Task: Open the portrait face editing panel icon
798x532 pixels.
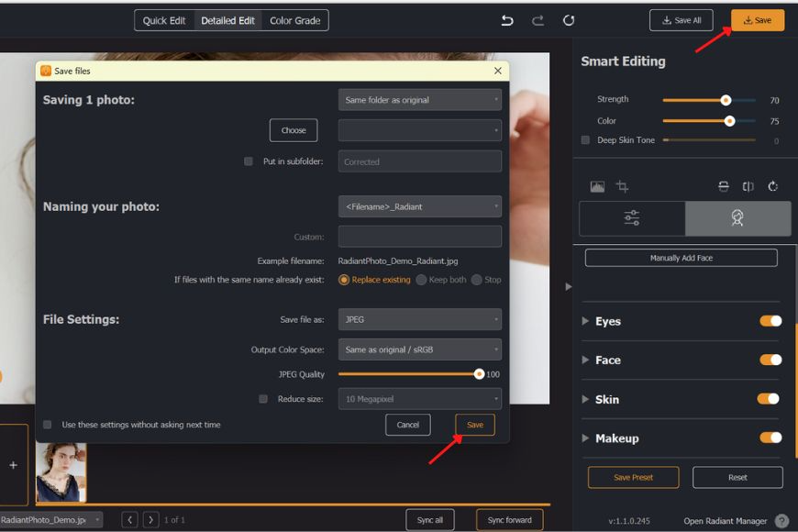Action: [x=738, y=218]
